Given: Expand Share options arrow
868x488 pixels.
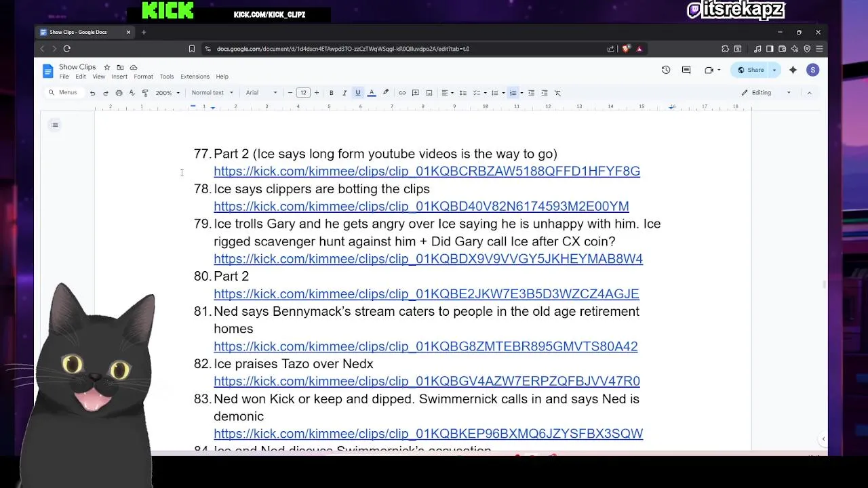Looking at the screenshot, I should click(x=774, y=70).
